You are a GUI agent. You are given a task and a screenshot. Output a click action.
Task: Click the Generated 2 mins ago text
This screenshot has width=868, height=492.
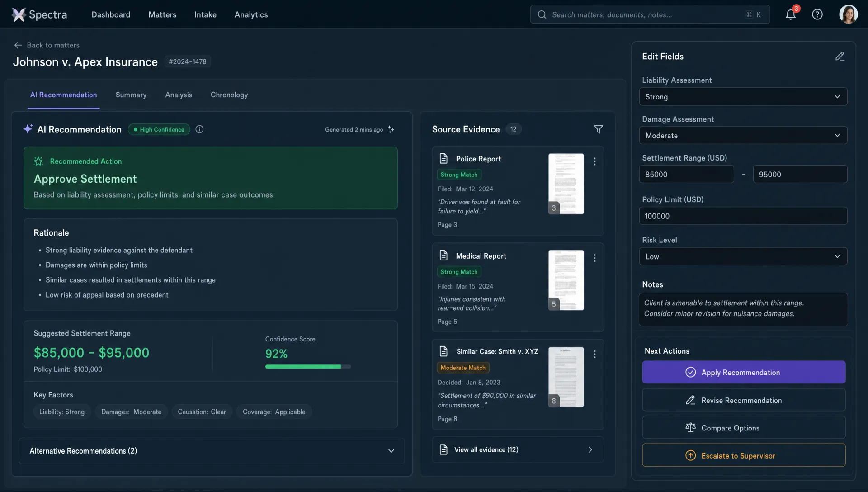coord(354,130)
